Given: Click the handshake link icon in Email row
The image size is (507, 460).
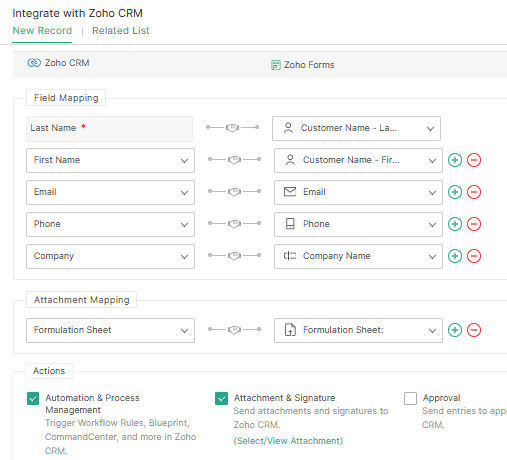Looking at the screenshot, I should pos(234,192).
